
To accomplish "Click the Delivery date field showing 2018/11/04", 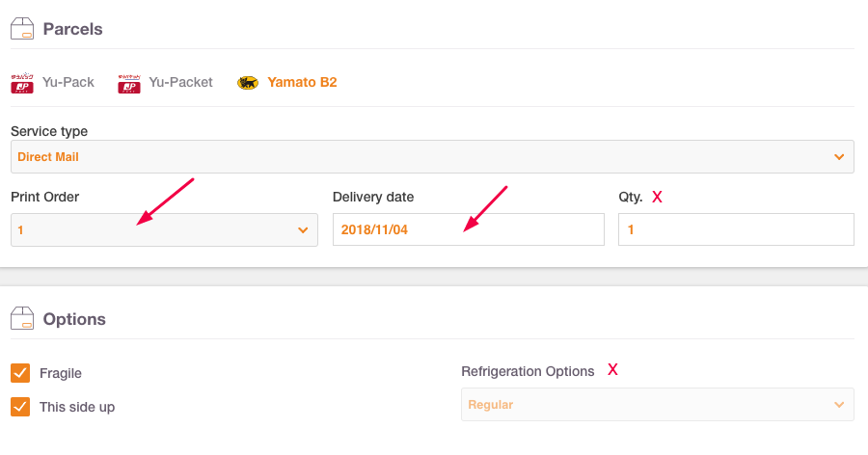I will point(469,229).
